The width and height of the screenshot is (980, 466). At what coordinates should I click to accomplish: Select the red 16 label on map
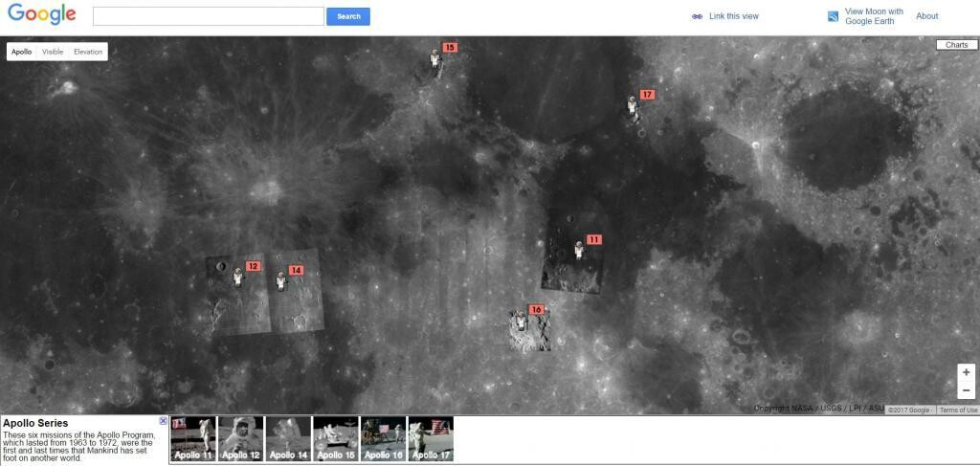click(536, 309)
